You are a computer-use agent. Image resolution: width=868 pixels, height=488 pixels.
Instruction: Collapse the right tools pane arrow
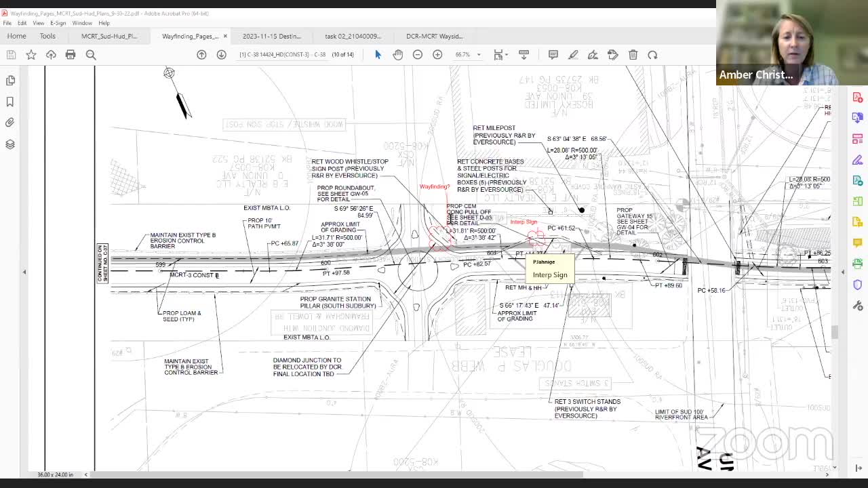coord(843,272)
